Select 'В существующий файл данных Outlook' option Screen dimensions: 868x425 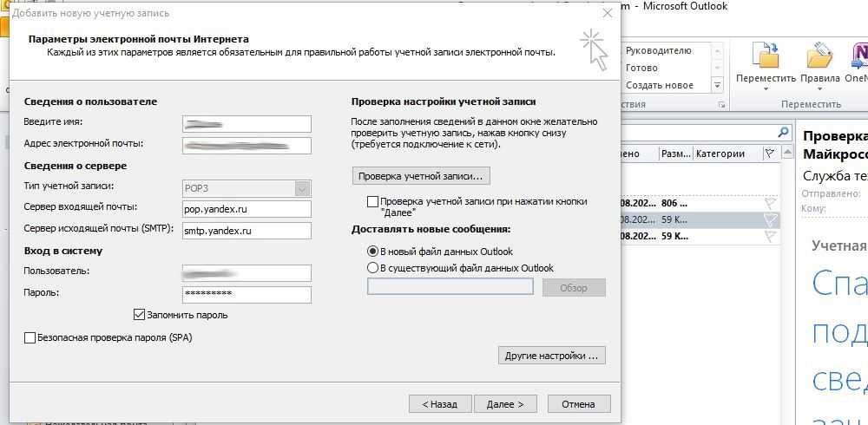(373, 268)
